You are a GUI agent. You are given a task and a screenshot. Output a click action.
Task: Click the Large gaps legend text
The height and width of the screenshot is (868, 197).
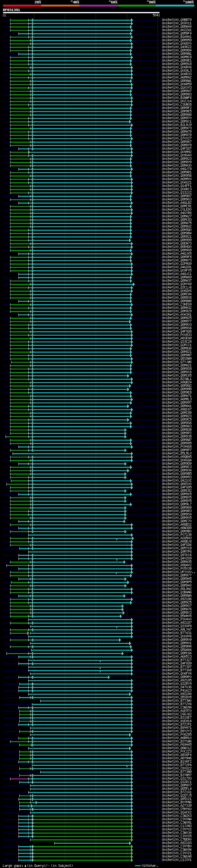pos(38,865)
